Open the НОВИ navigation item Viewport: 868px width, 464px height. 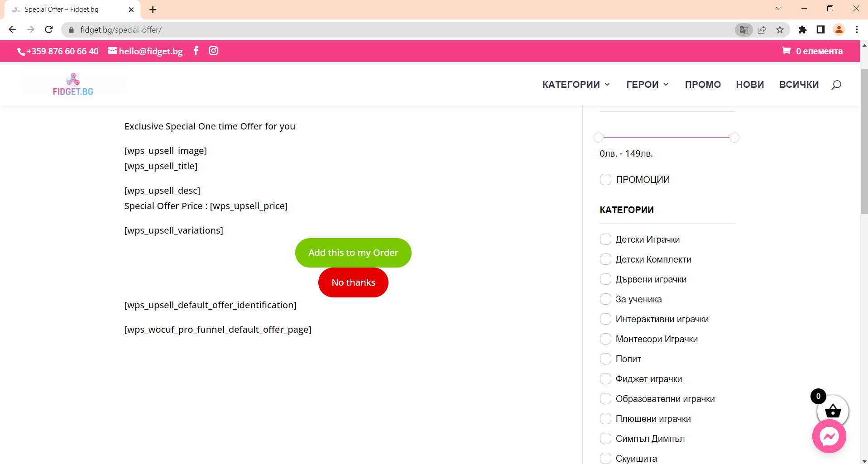click(750, 85)
